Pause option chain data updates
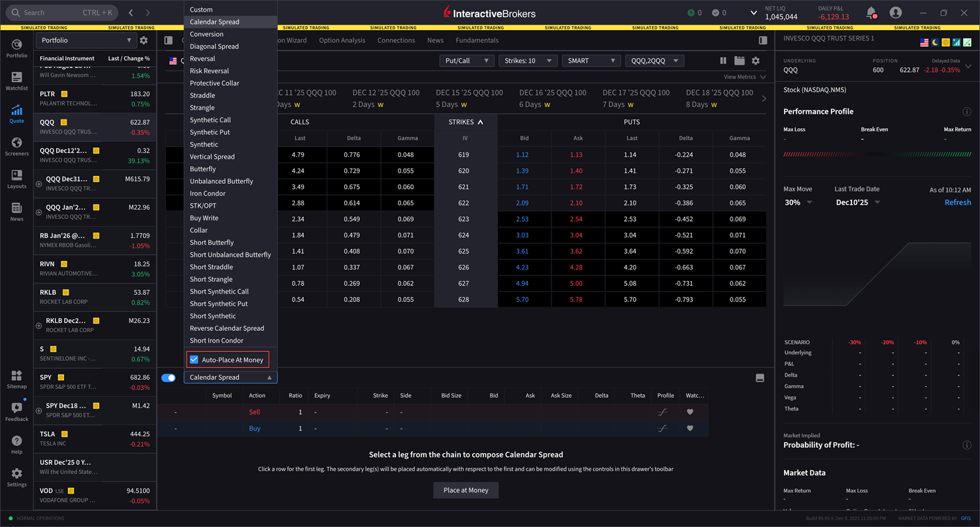This screenshot has height=527, width=980. pyautogui.click(x=723, y=60)
